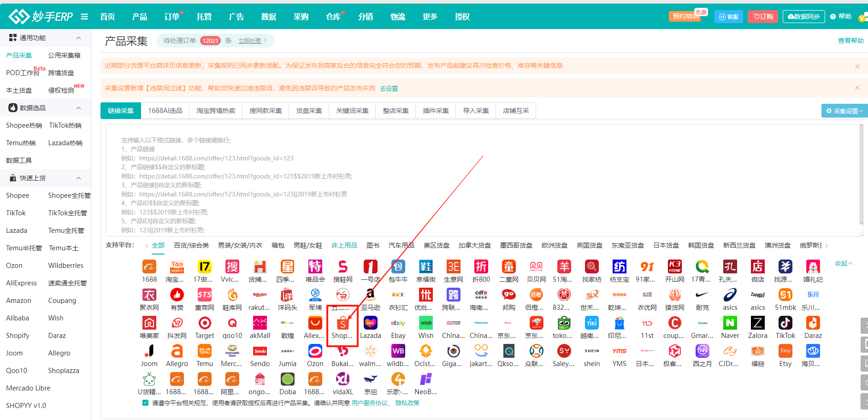Viewport: 868px width, 420px height.
Task: Switch to the 关键词采集 tab
Action: click(352, 111)
